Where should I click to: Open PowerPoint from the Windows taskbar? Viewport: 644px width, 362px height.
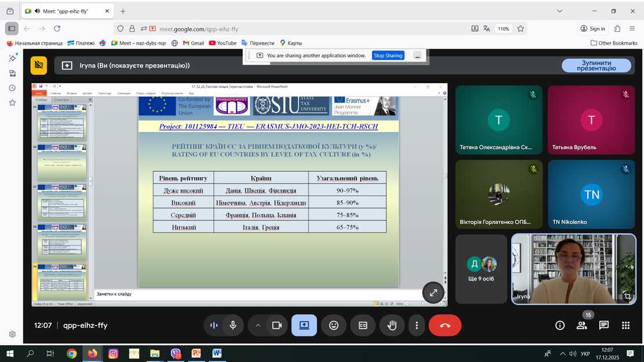[197, 353]
